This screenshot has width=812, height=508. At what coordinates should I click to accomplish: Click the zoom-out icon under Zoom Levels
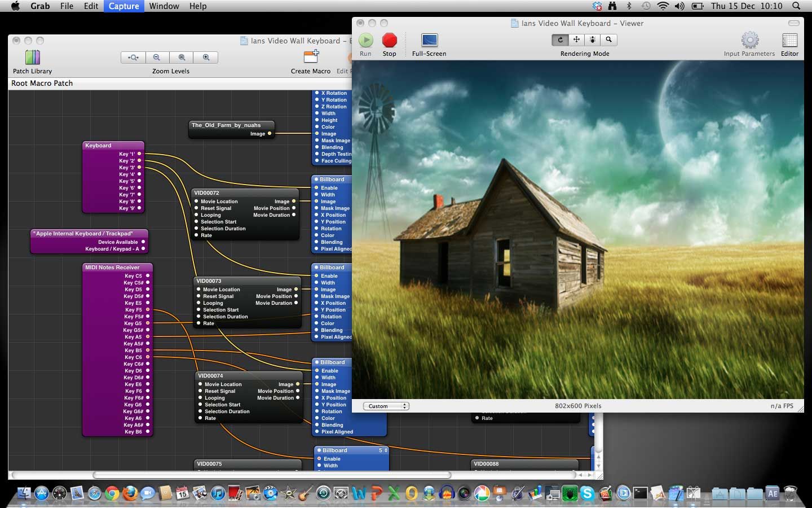(x=157, y=57)
